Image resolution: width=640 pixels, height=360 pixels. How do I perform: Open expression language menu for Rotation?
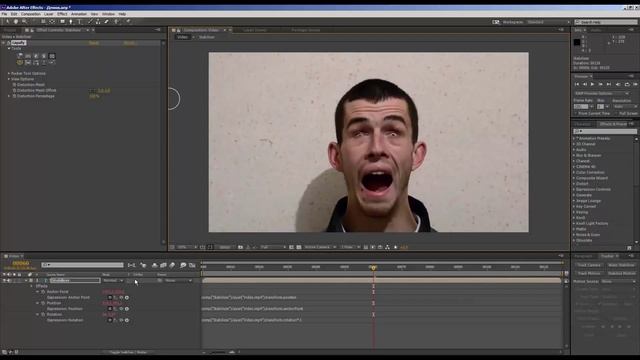click(x=127, y=320)
